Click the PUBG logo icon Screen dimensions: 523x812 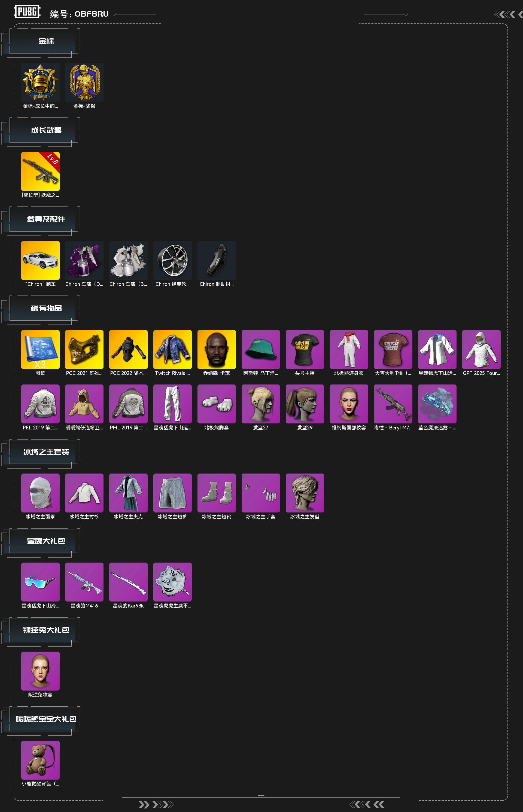[27, 11]
